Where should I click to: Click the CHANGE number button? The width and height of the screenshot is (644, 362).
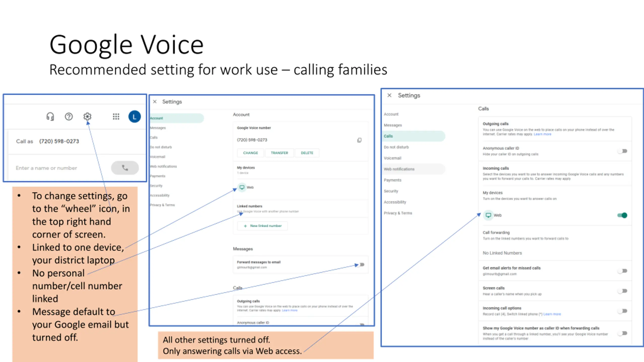[x=250, y=153]
